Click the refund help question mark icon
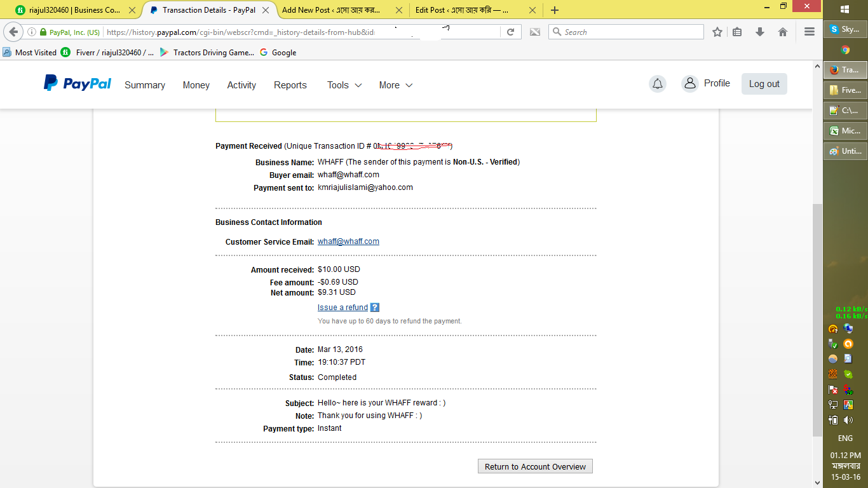 pyautogui.click(x=375, y=308)
